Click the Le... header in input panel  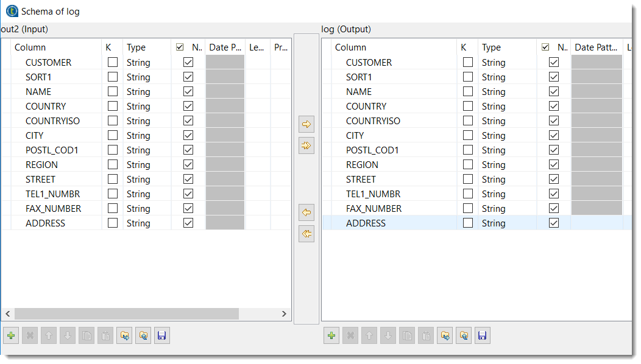[x=258, y=47]
